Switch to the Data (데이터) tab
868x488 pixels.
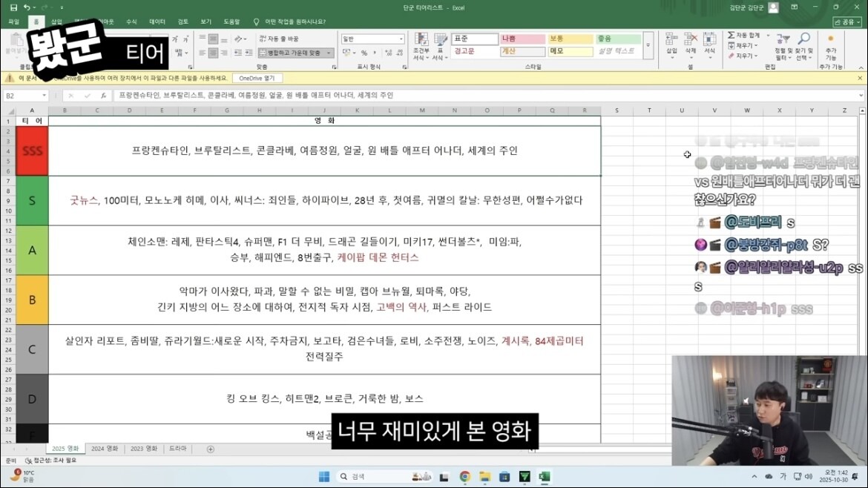click(x=157, y=22)
